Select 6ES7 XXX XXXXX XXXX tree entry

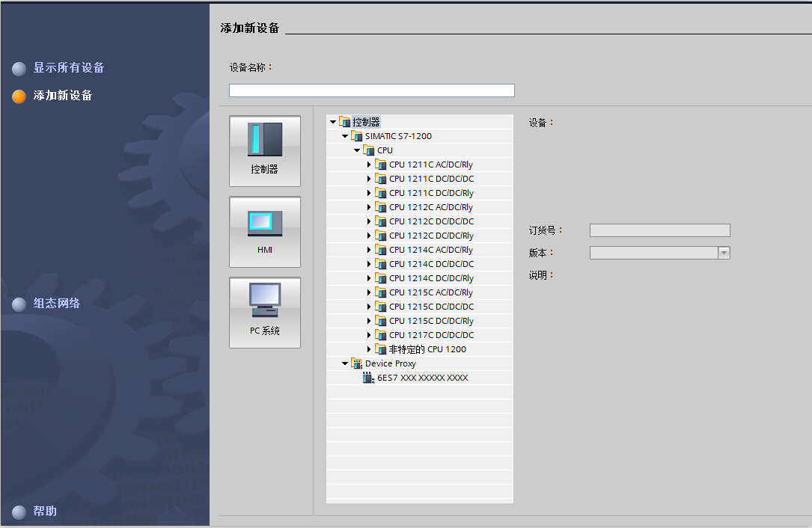[423, 378]
